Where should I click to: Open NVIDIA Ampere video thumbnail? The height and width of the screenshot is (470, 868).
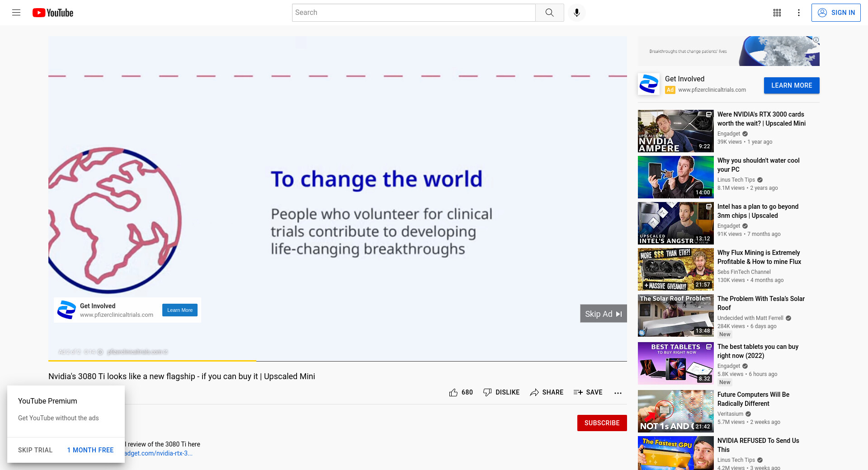point(676,131)
